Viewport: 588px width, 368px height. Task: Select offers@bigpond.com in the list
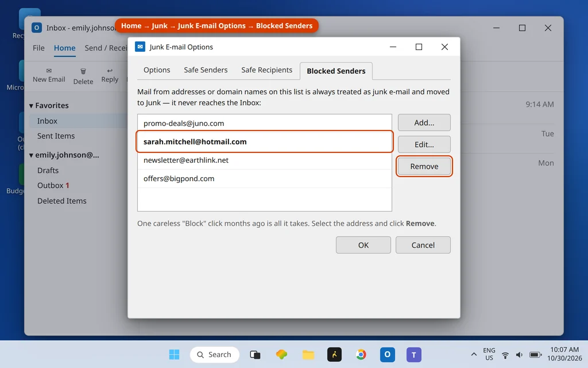click(x=264, y=178)
